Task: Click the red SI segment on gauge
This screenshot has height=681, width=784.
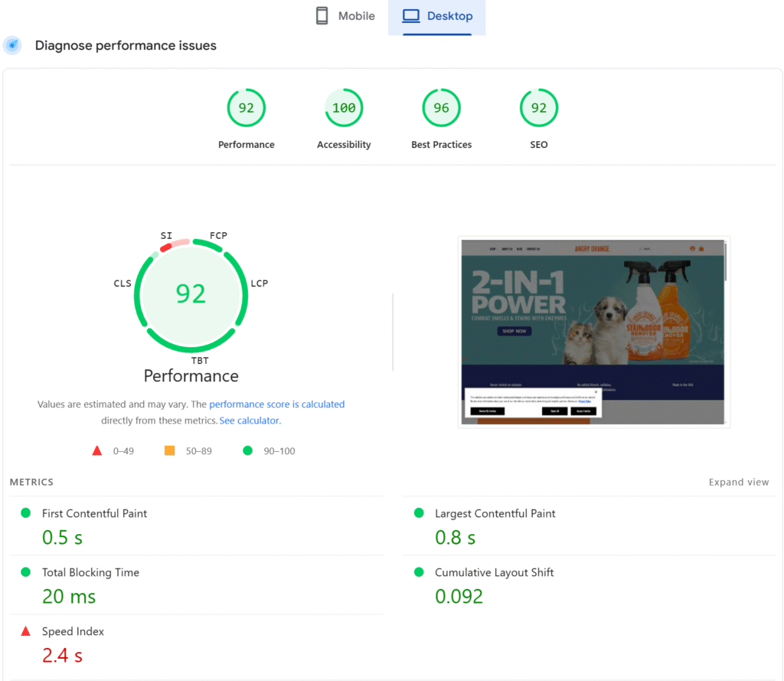Action: (166, 247)
